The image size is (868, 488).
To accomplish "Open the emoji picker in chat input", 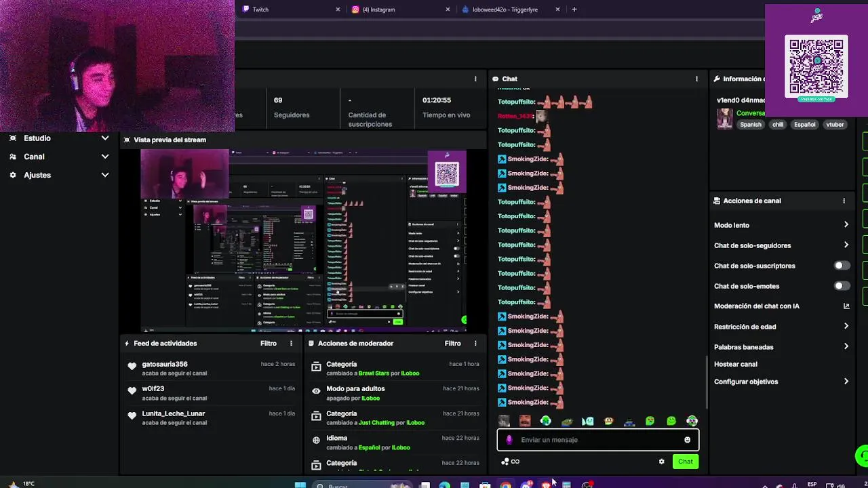I will pyautogui.click(x=687, y=440).
